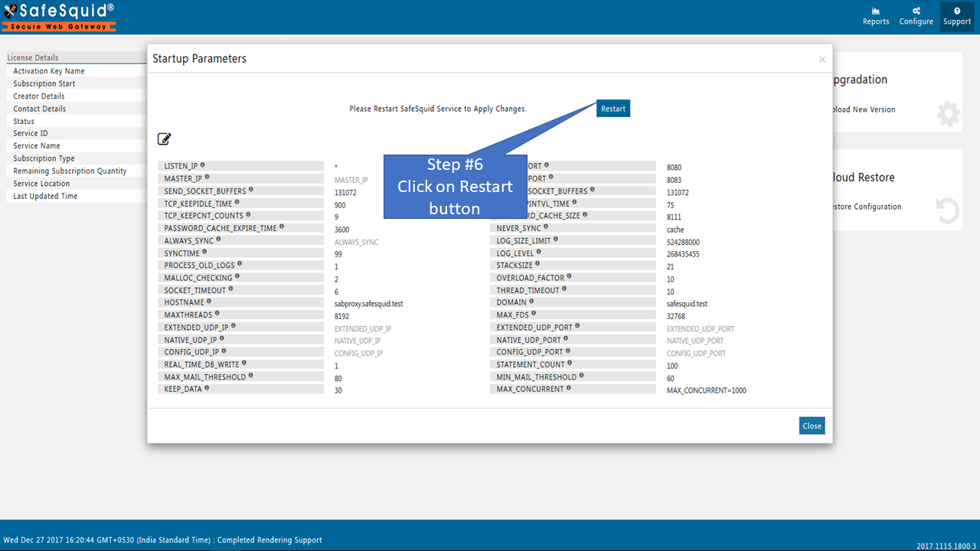This screenshot has width=980, height=551.
Task: Select Subscription Start in sidebar
Action: click(44, 83)
